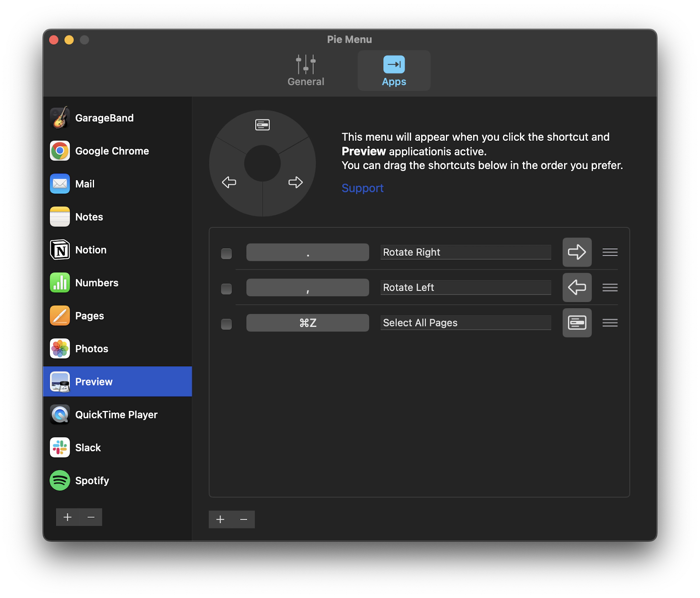Change the ⌘Z shortcut key field

pos(308,323)
